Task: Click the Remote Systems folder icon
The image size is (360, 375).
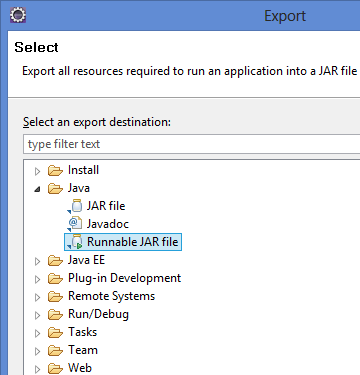Action: 55,296
